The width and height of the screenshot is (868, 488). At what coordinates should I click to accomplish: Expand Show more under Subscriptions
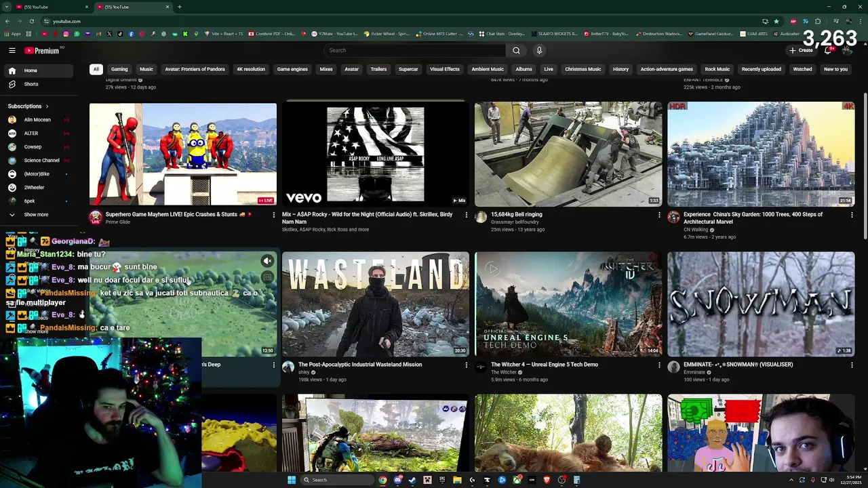[37, 215]
